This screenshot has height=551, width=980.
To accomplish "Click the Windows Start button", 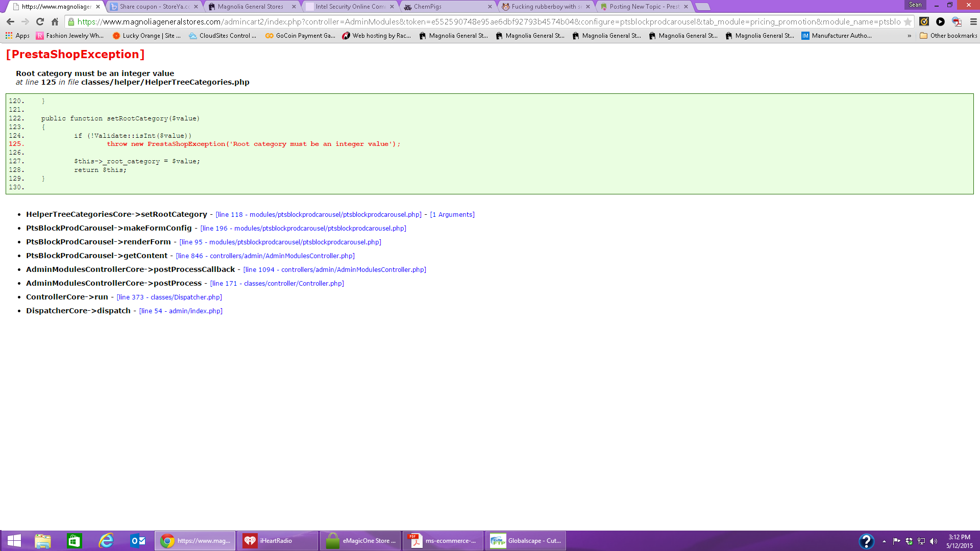I will tap(14, 541).
